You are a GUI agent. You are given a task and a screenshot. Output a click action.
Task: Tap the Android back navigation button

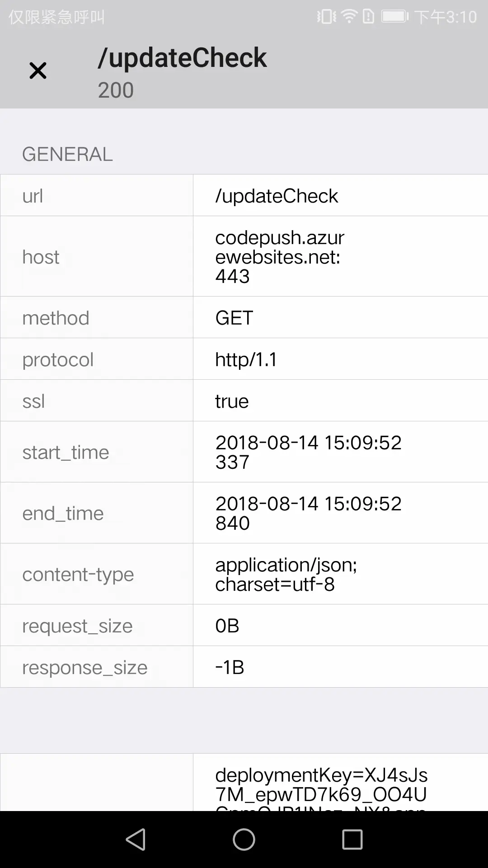point(136,840)
